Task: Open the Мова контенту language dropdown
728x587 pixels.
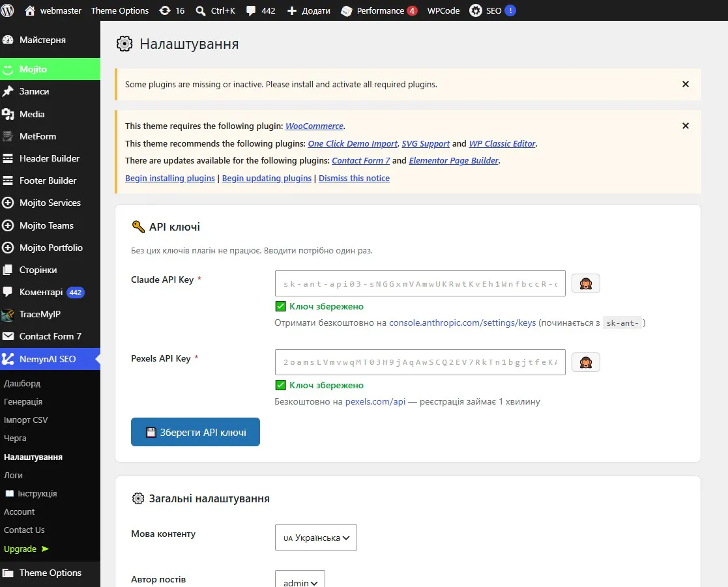Action: click(315, 537)
